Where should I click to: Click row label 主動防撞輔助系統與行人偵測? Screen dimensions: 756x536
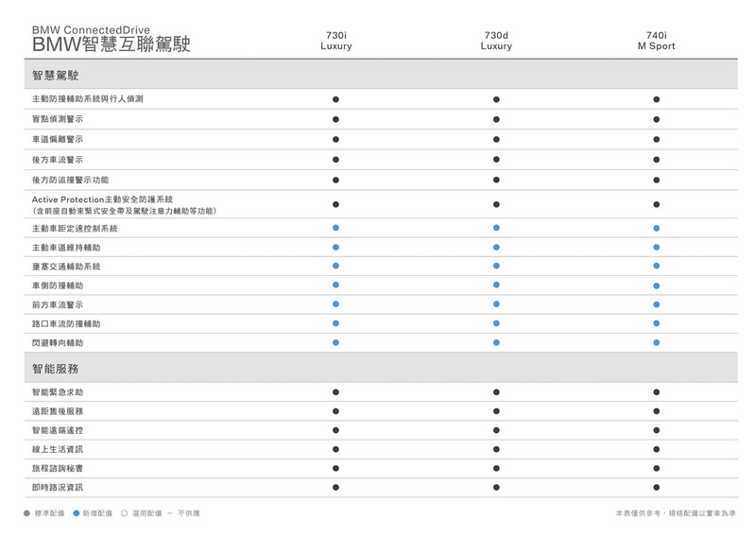[x=87, y=99]
